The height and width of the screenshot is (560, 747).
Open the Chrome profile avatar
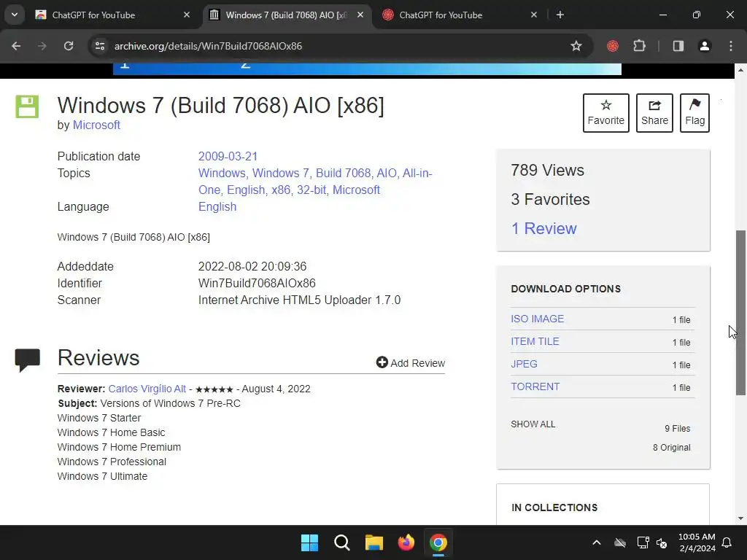click(704, 46)
